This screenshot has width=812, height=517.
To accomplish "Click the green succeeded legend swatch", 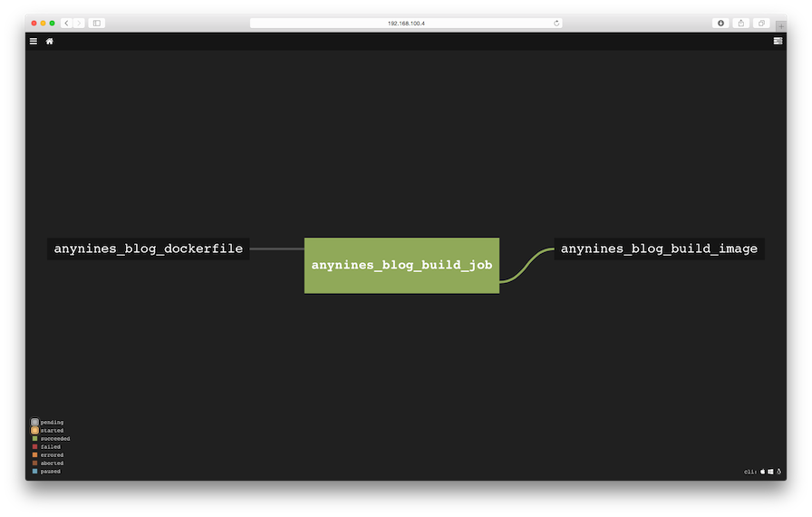I will (x=34, y=439).
